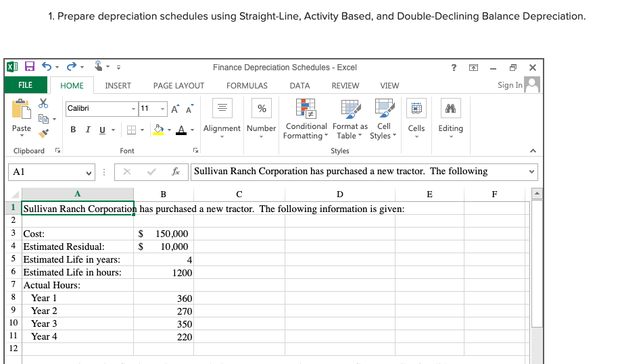Open Format as Table gallery
The width and height of the screenshot is (622, 364).
click(x=350, y=118)
